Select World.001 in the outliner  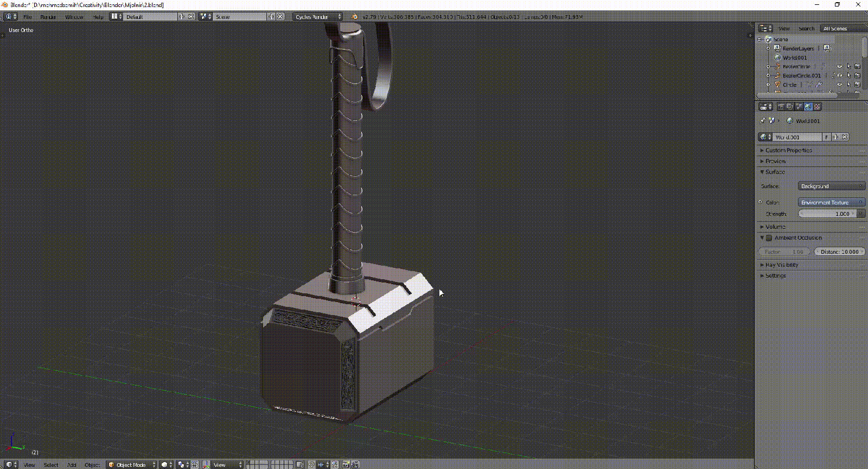[795, 57]
